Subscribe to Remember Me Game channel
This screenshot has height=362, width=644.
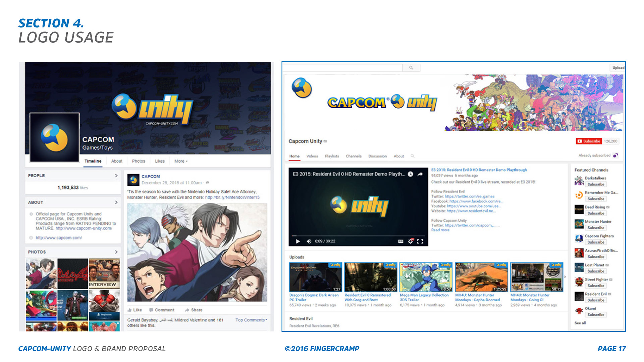(x=596, y=199)
